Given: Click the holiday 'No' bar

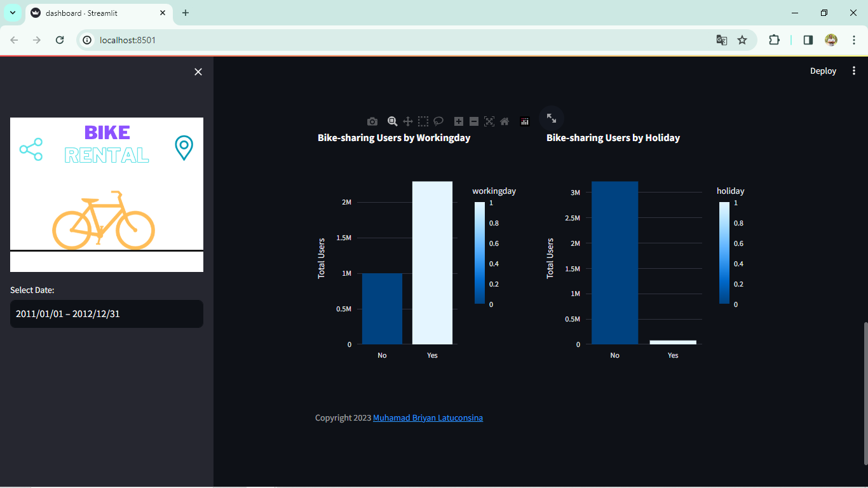Looking at the screenshot, I should click(614, 263).
